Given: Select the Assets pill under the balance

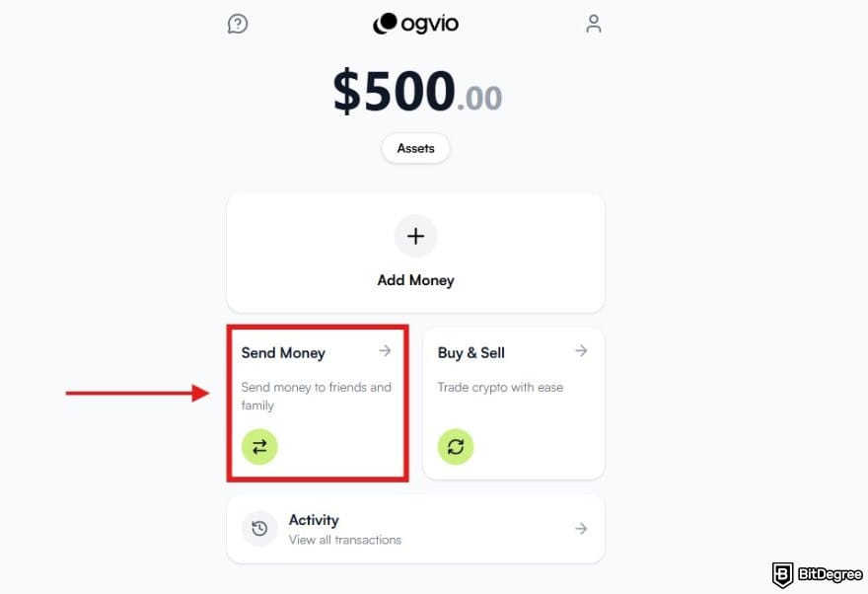Looking at the screenshot, I should click(x=415, y=148).
